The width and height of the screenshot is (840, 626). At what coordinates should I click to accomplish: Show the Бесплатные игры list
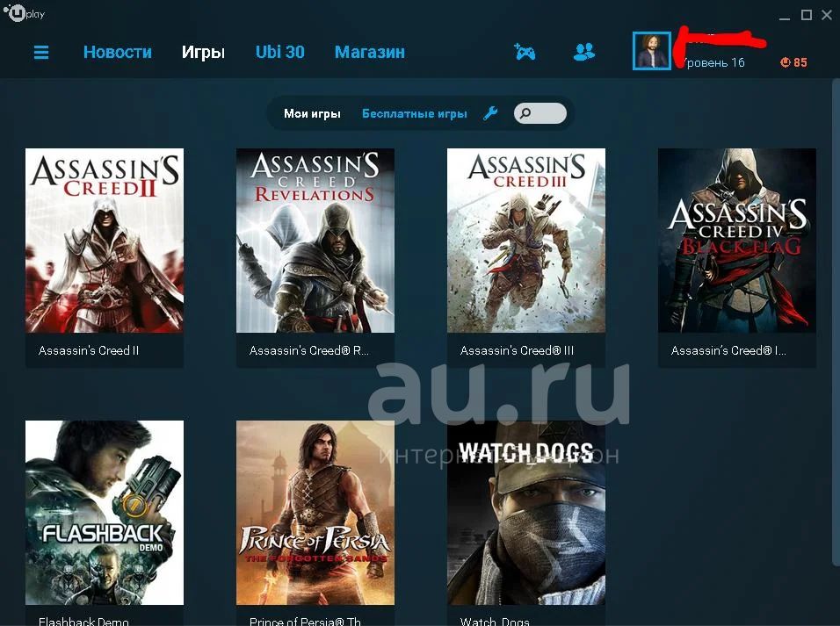415,113
